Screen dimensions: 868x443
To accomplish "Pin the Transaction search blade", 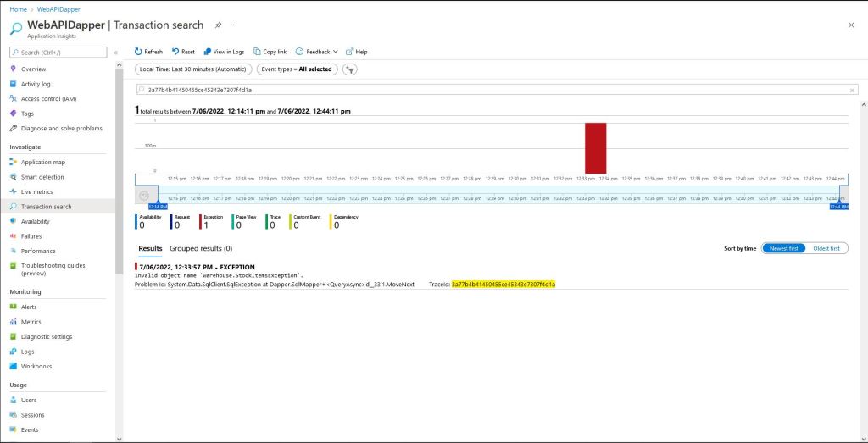I will point(218,25).
